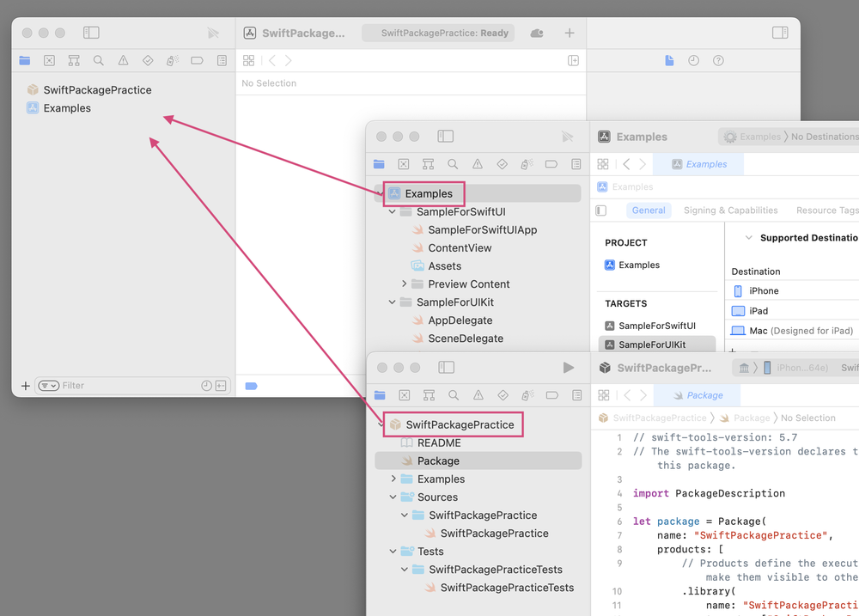Show the History inspector clock icon
Image resolution: width=859 pixels, height=616 pixels.
[693, 61]
